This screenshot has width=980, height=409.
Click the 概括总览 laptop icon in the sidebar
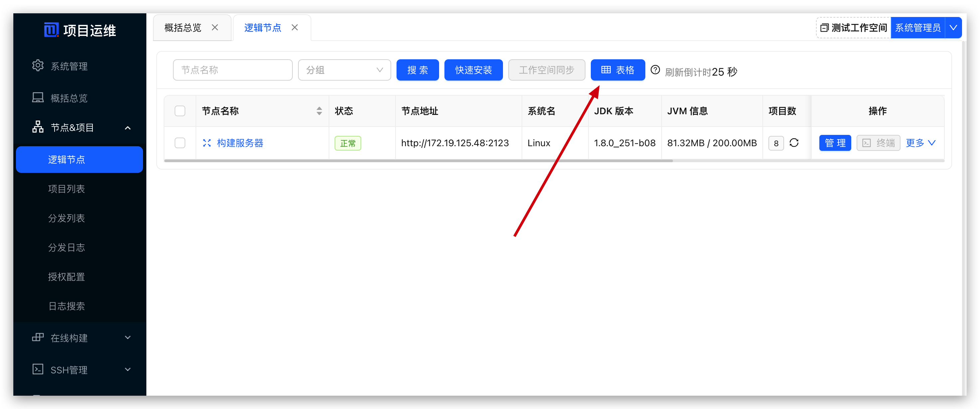click(x=38, y=98)
